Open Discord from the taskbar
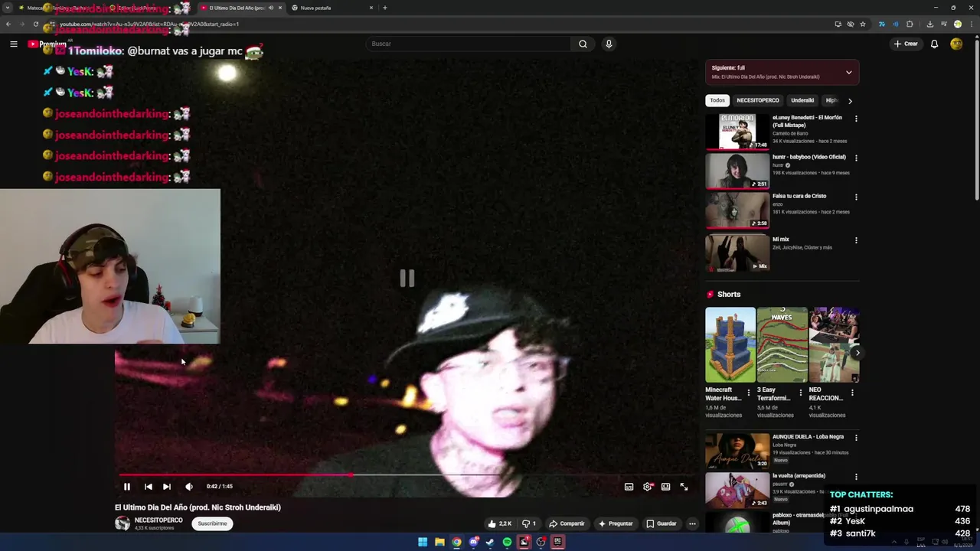The height and width of the screenshot is (551, 980). 474,542
